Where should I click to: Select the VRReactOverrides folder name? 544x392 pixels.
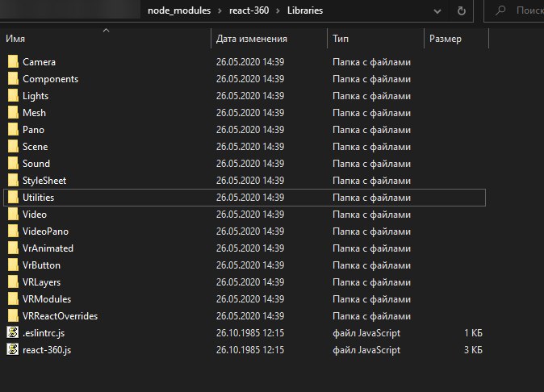click(60, 316)
